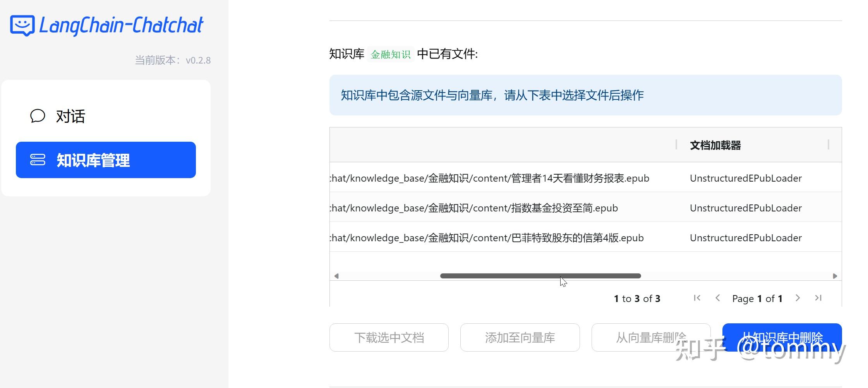The image size is (868, 388).
Task: Click the horizontal scrollbar thumb under the table
Action: 540,276
